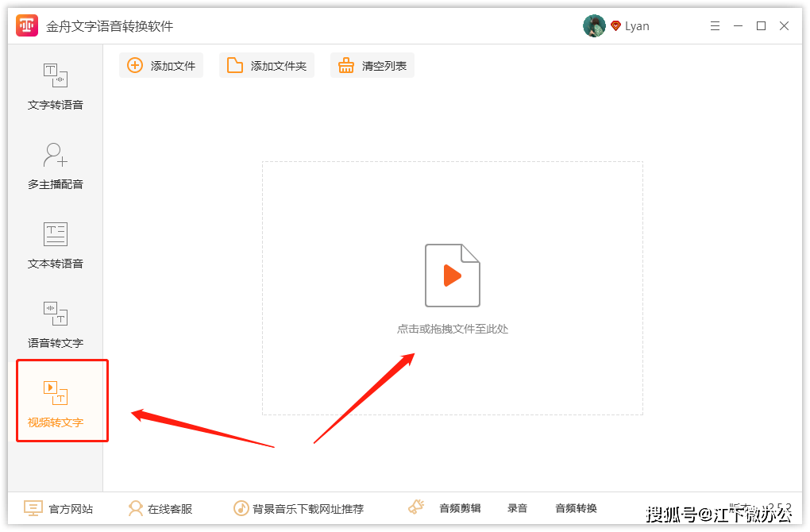This screenshot has height=532, width=810.
Task: Click the Lyan username
Action: point(637,26)
